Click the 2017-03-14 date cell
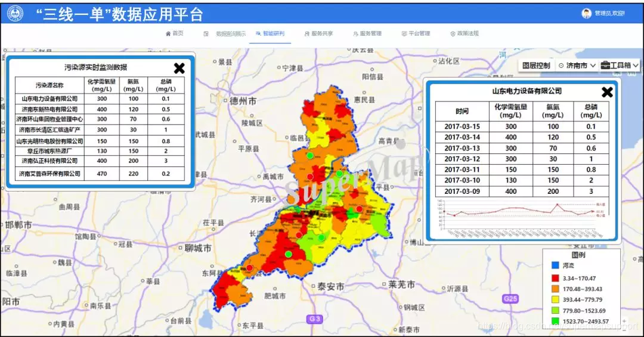The width and height of the screenshot is (644, 337). click(x=462, y=137)
